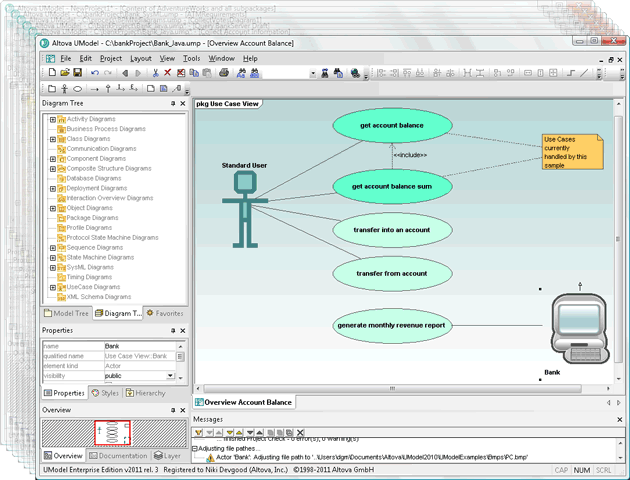This screenshot has width=630, height=480.
Task: Click the orange Use Cases note
Action: 572,151
